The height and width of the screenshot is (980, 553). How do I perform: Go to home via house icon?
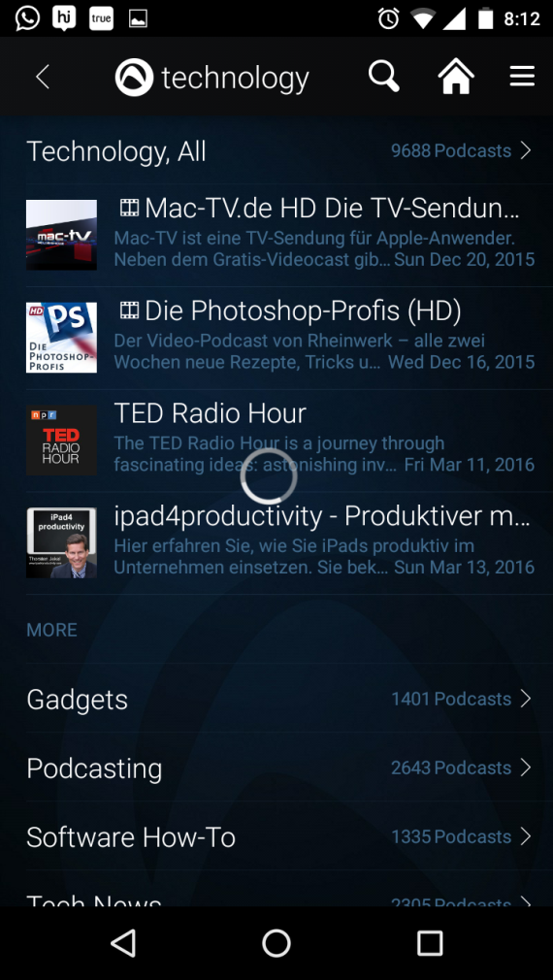pyautogui.click(x=456, y=77)
